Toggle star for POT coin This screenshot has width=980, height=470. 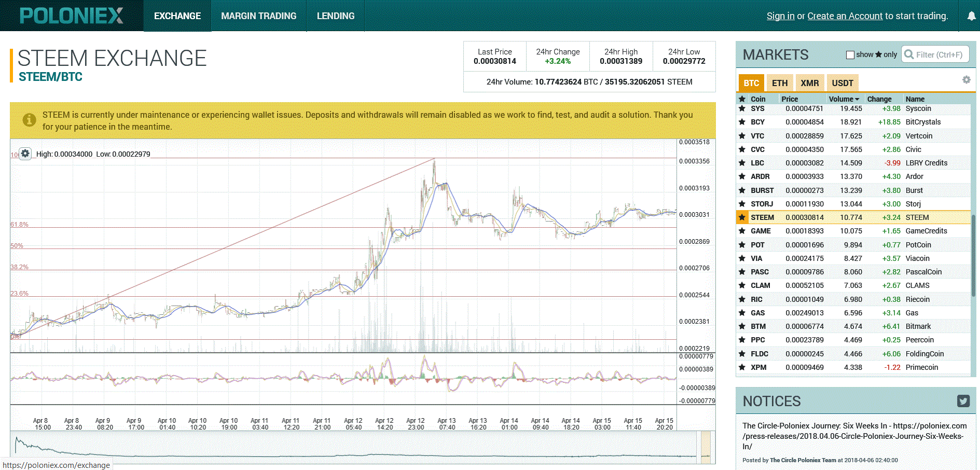pos(742,245)
